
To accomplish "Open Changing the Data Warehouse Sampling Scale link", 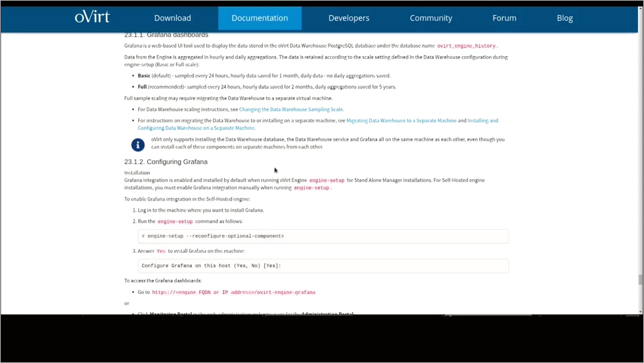I will tap(291, 109).
